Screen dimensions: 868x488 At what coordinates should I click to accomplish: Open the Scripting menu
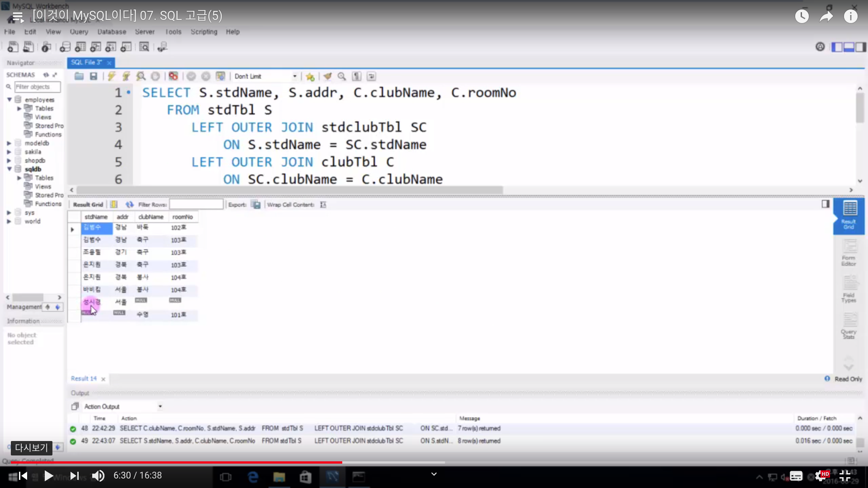click(204, 32)
